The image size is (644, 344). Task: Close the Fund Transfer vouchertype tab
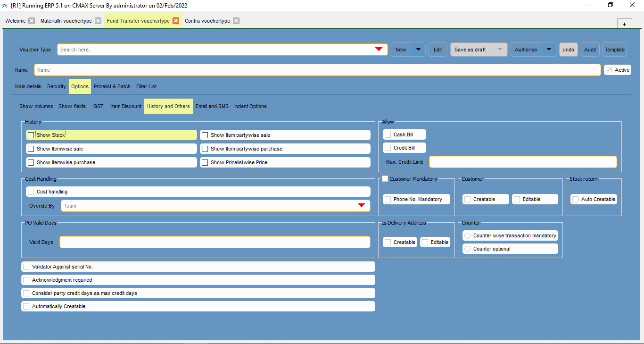click(x=176, y=21)
